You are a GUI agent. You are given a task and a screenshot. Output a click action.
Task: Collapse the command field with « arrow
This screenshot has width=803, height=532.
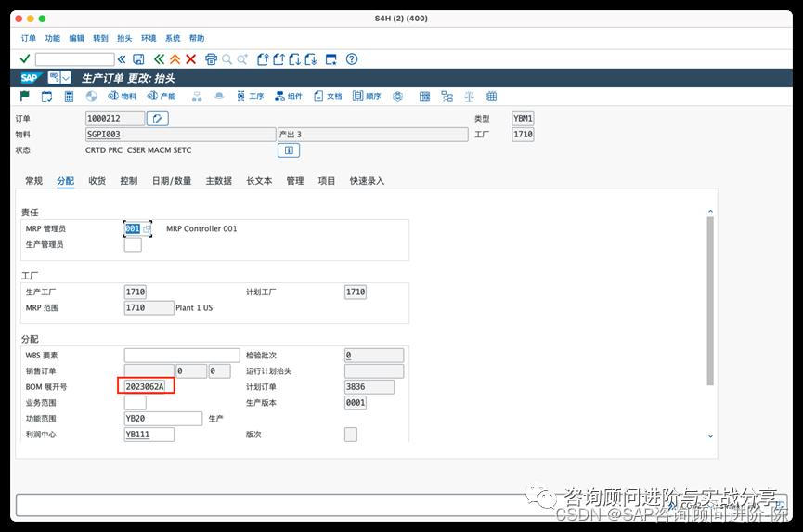pyautogui.click(x=122, y=59)
